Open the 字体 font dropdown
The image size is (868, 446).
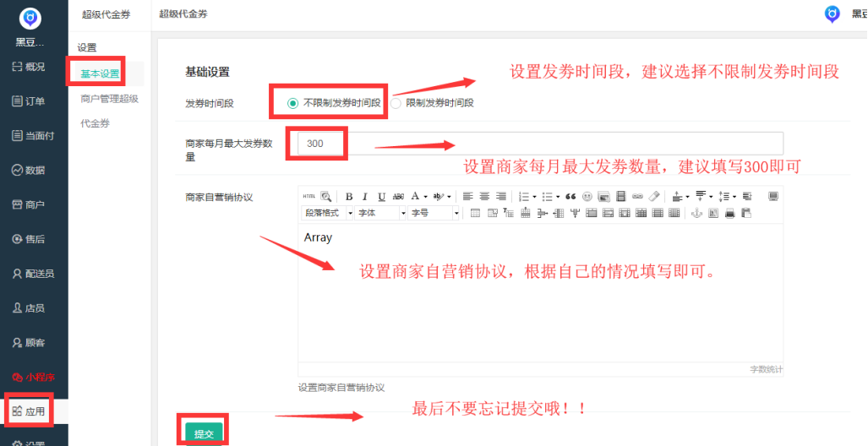tap(380, 213)
